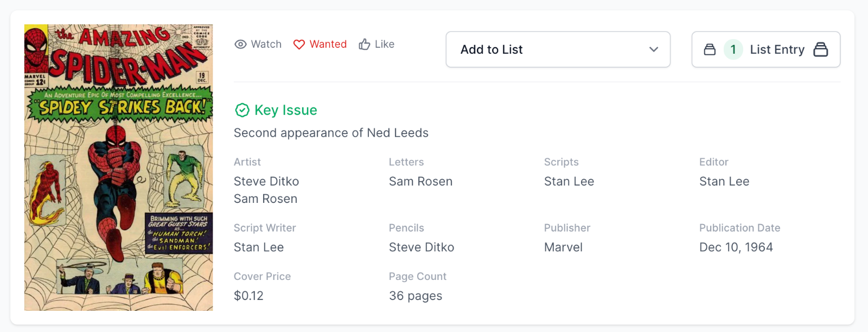The height and width of the screenshot is (332, 868).
Task: Click Stan Lee under Scripts
Action: point(569,181)
